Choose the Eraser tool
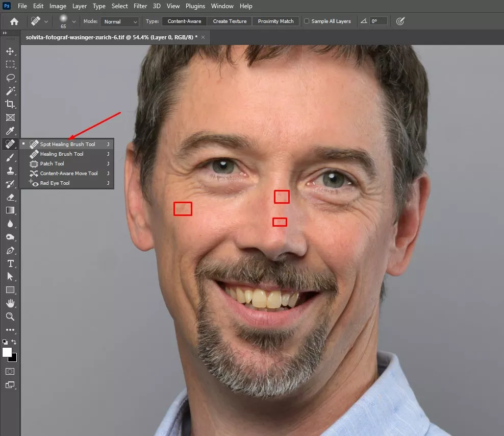This screenshot has height=436, width=504. pyautogui.click(x=10, y=197)
